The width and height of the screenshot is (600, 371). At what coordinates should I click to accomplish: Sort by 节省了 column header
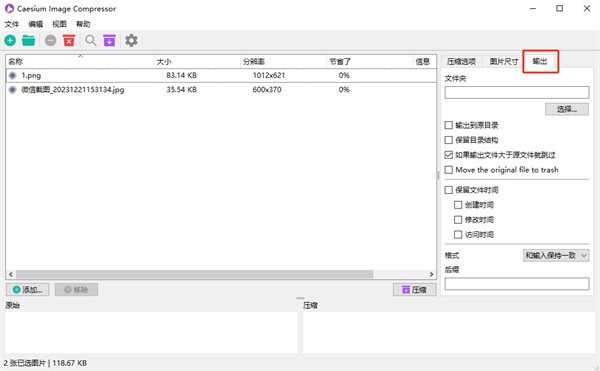coord(370,62)
